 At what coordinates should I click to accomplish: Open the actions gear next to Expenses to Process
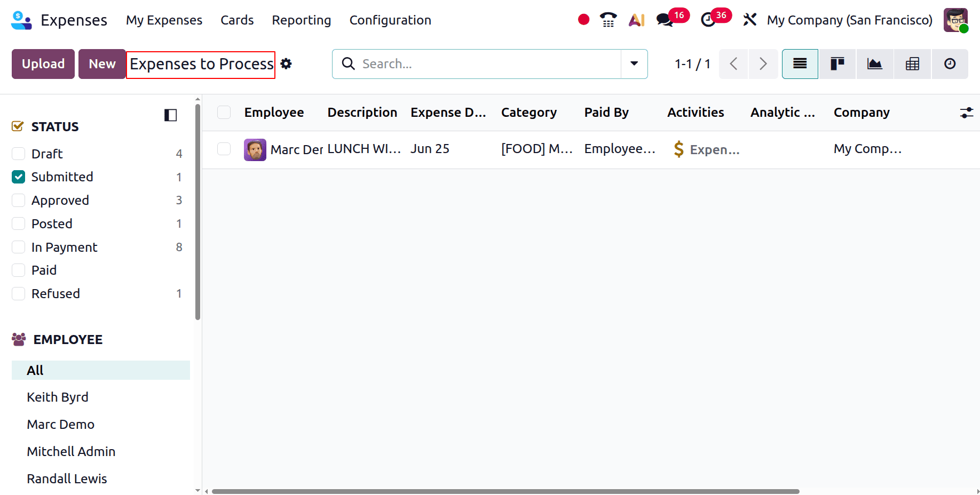coord(286,64)
